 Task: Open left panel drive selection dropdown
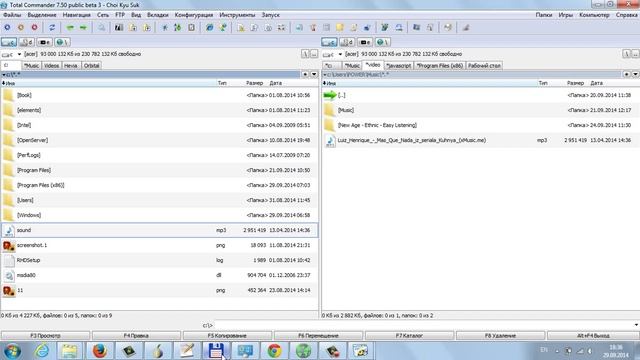19,54
